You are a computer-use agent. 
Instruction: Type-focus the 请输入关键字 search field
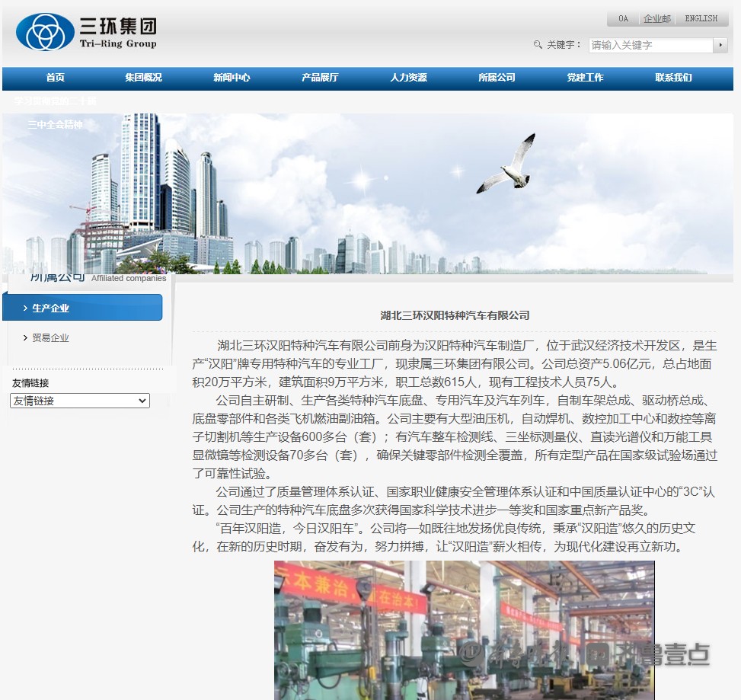[650, 45]
